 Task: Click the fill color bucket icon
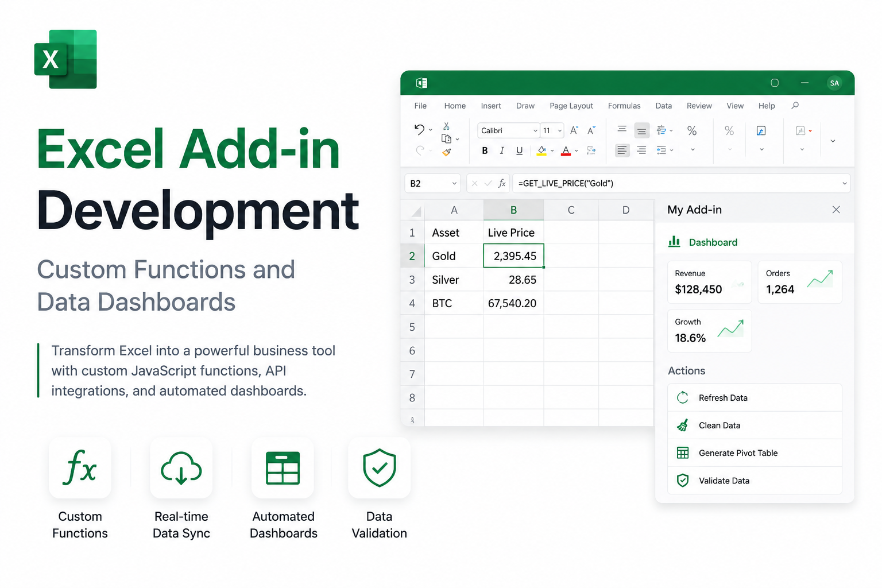[x=541, y=150]
